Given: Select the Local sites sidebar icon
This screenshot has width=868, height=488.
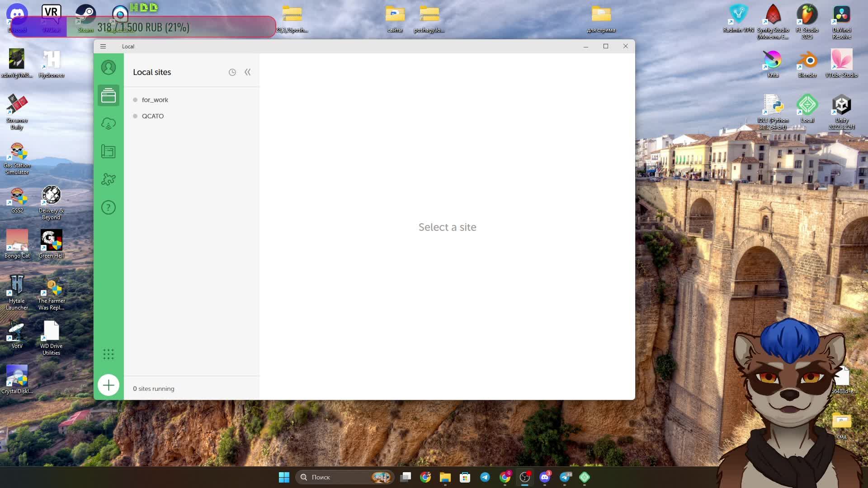Looking at the screenshot, I should click(108, 95).
